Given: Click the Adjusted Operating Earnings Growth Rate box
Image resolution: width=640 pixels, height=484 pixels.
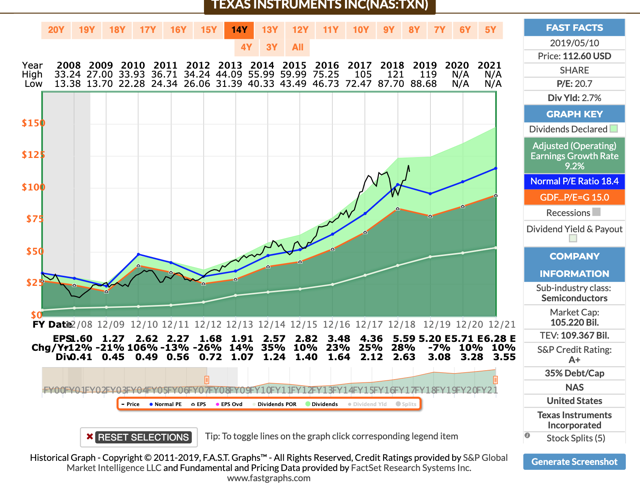Looking at the screenshot, I should [574, 155].
